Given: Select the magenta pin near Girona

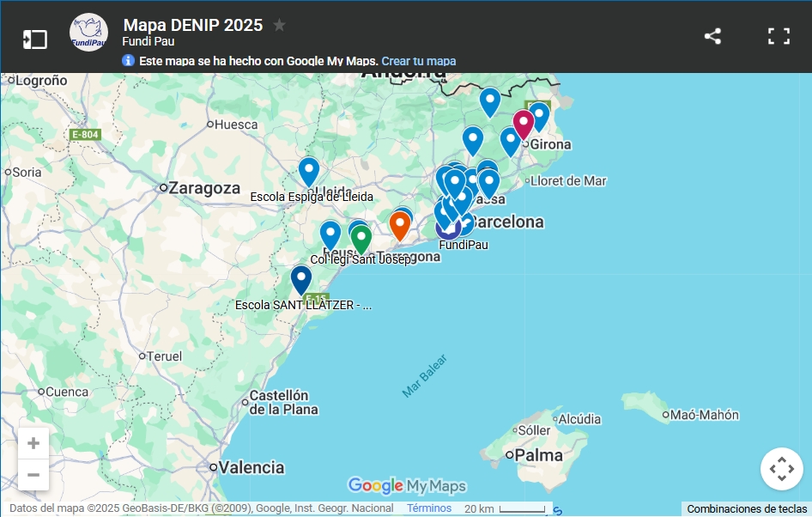Looking at the screenshot, I should [523, 124].
